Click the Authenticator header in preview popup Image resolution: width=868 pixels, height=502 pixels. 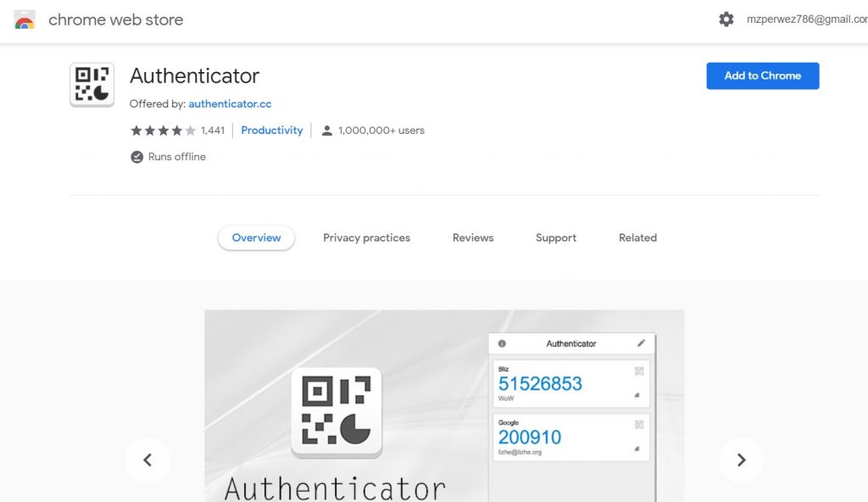(x=571, y=343)
